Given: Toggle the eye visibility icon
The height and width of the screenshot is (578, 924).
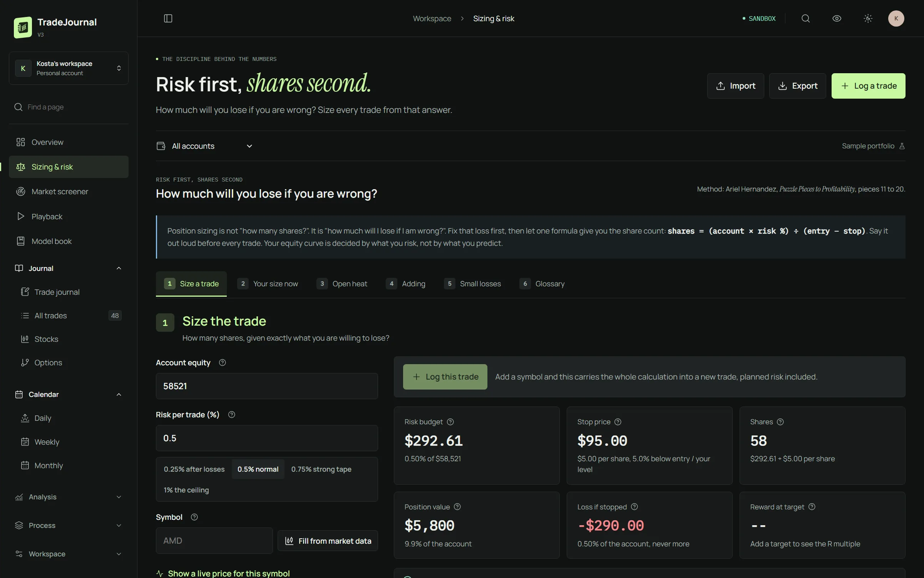Looking at the screenshot, I should [x=837, y=18].
